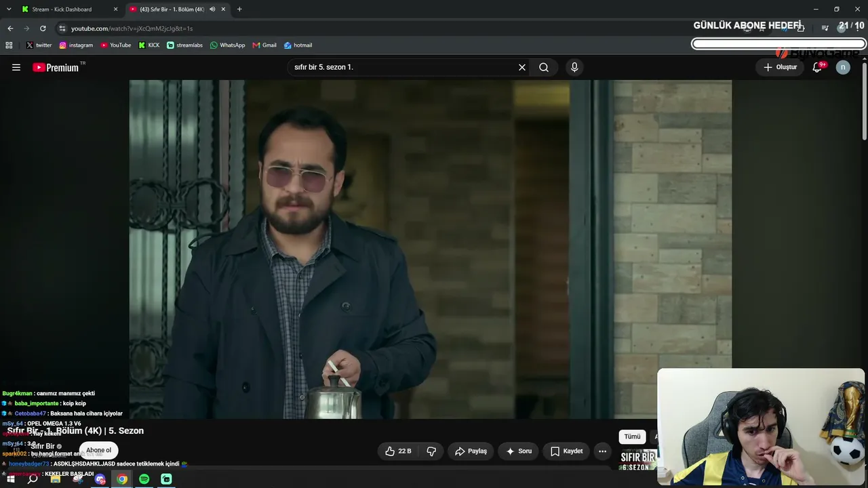Reload the YouTube page
Viewport: 868px width, 488px height.
pos(43,28)
